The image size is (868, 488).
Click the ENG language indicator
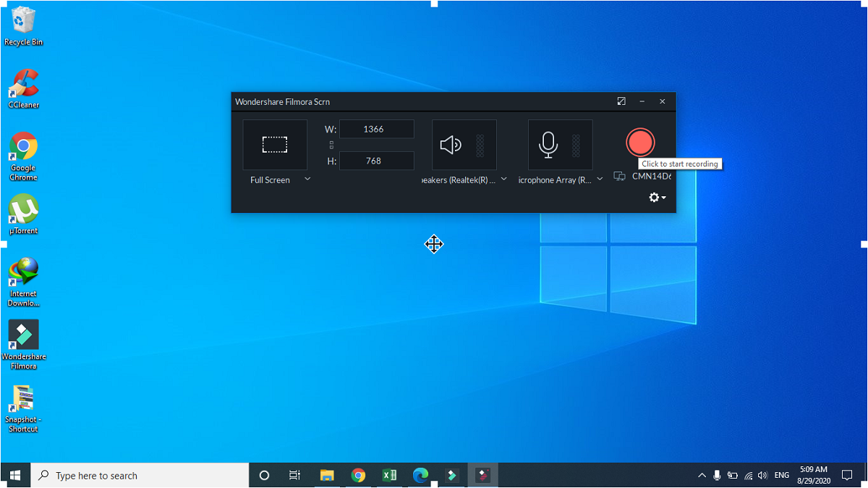tap(782, 476)
